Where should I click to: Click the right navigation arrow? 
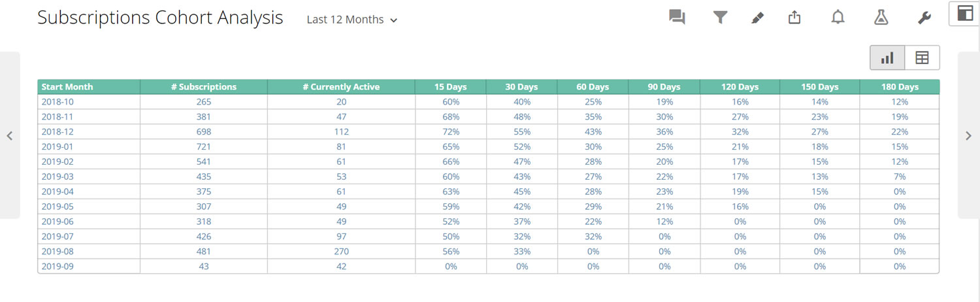pyautogui.click(x=968, y=136)
